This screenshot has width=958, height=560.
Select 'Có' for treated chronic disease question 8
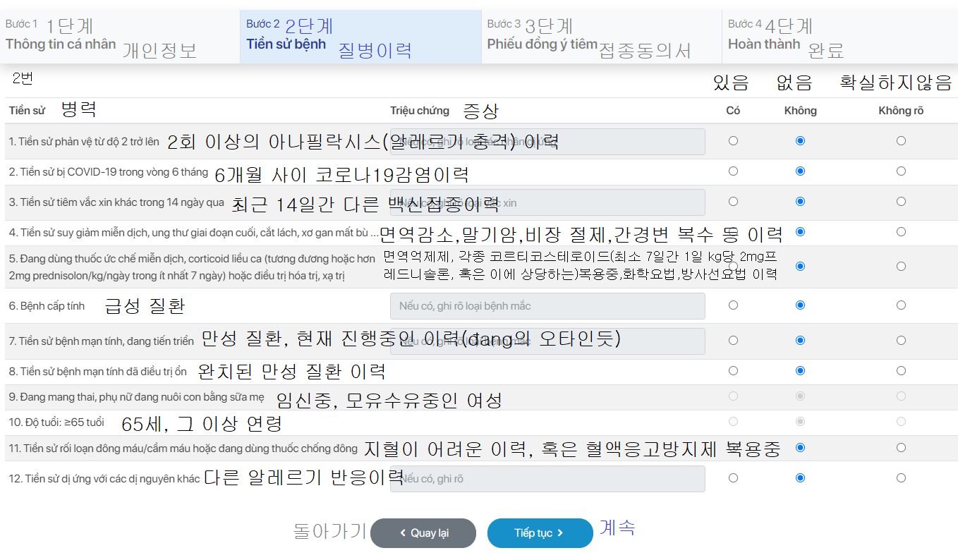[733, 370]
